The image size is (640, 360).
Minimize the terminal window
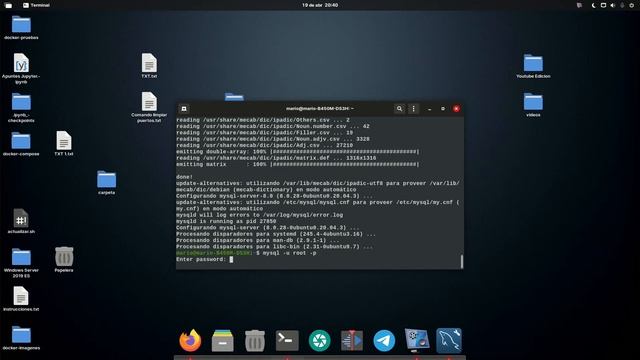pyautogui.click(x=429, y=109)
